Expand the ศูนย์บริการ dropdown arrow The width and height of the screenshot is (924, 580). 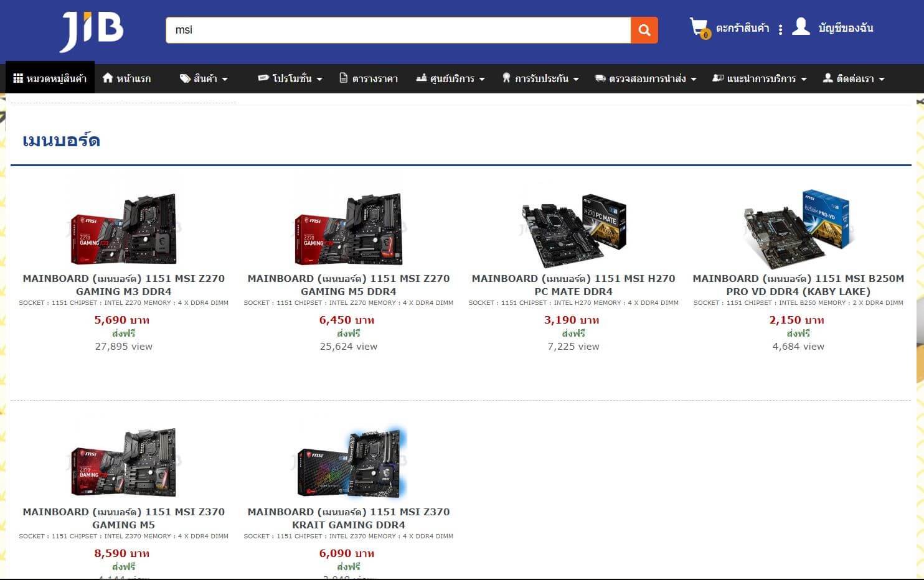[482, 80]
